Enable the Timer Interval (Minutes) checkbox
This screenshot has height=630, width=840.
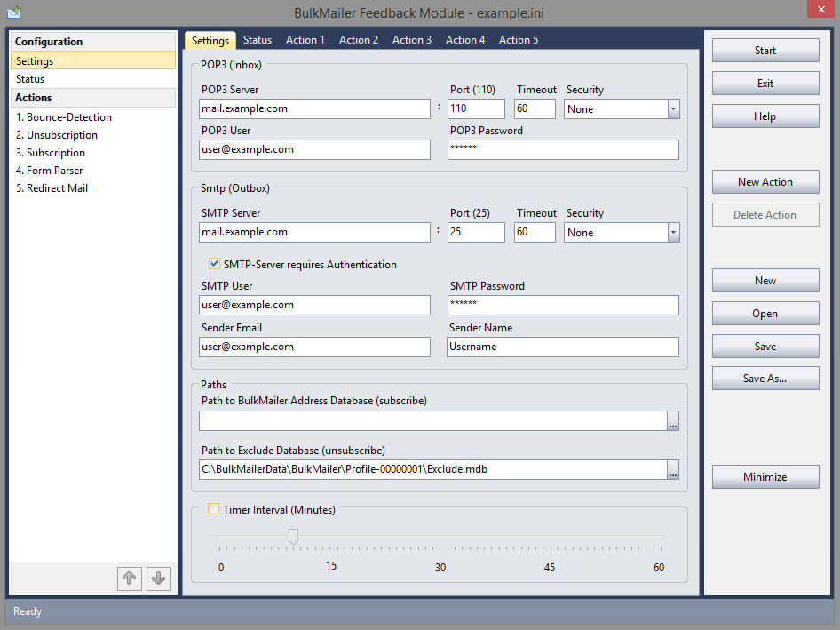tap(213, 509)
